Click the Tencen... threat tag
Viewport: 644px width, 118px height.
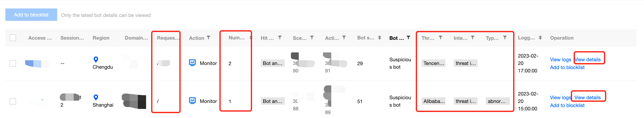pos(434,63)
